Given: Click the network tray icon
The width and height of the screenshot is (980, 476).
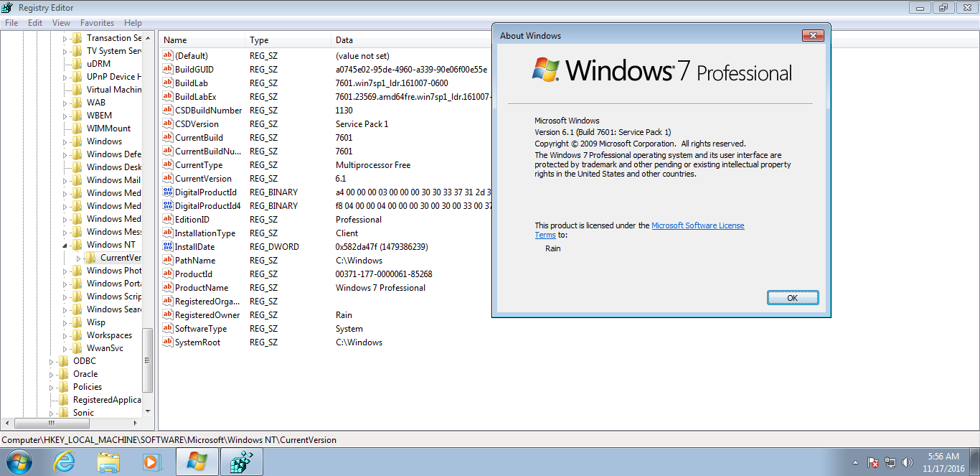Looking at the screenshot, I should [x=890, y=462].
